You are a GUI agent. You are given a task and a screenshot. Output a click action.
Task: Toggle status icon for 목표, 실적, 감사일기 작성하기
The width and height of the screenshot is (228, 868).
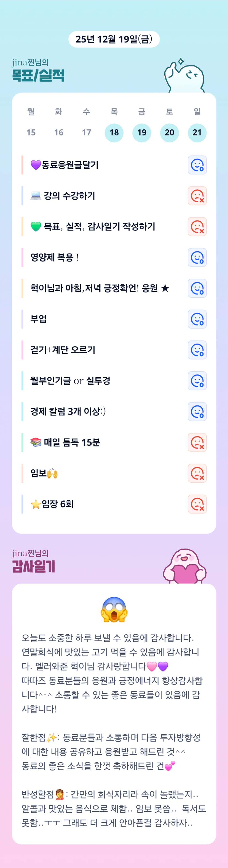[197, 227]
